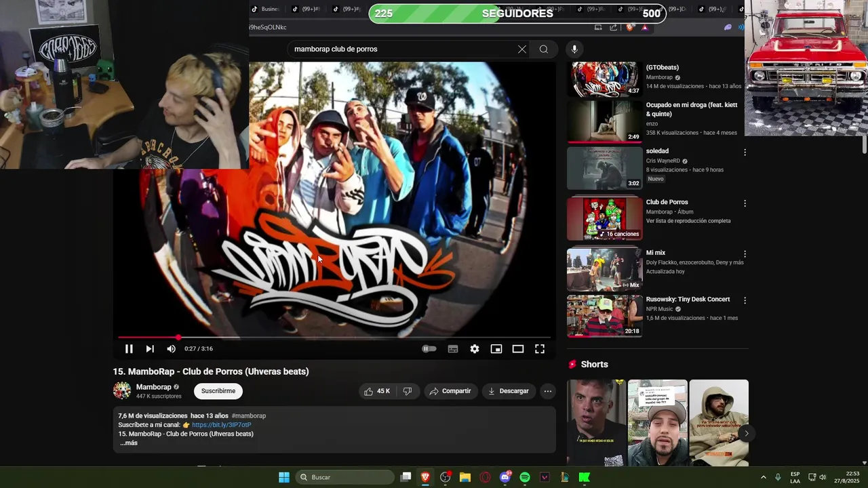
Task: Clear the YouTube search box text
Action: (x=522, y=49)
